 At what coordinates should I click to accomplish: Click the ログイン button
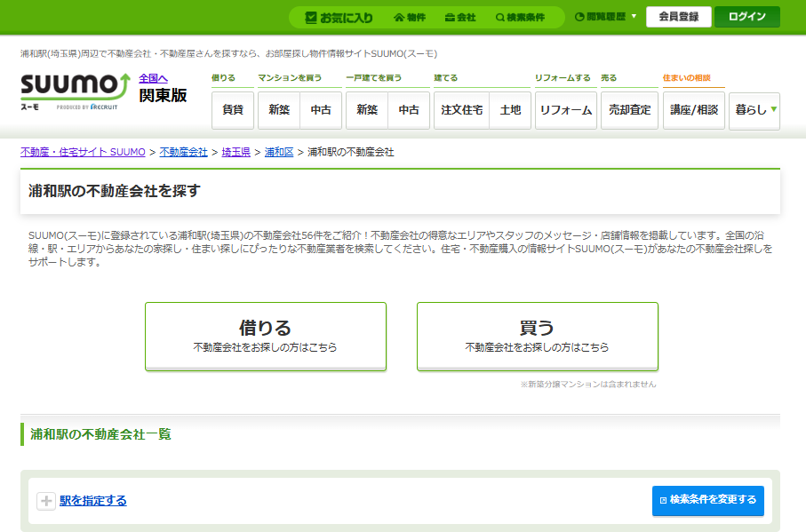tap(746, 17)
